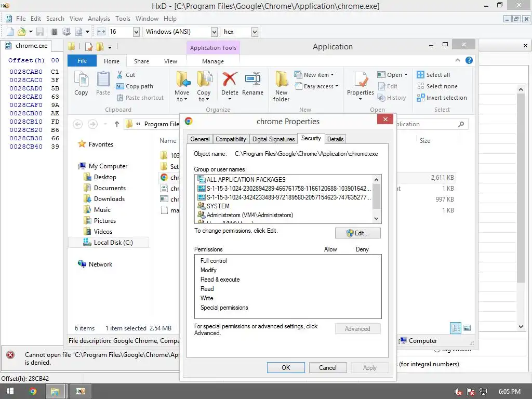Click the Action Center flag tray icon
Image resolution: width=532 pixels, height=399 pixels.
click(x=471, y=392)
